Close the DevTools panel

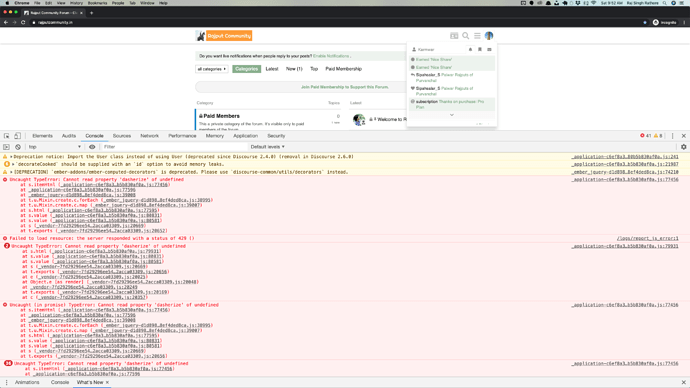click(x=683, y=136)
